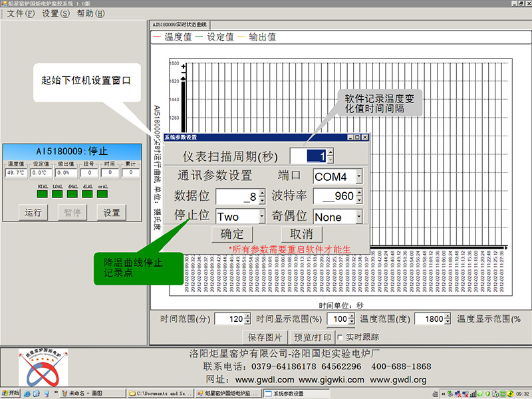
Task: Toggle the dHAL alarm lamp
Action: 71,192
